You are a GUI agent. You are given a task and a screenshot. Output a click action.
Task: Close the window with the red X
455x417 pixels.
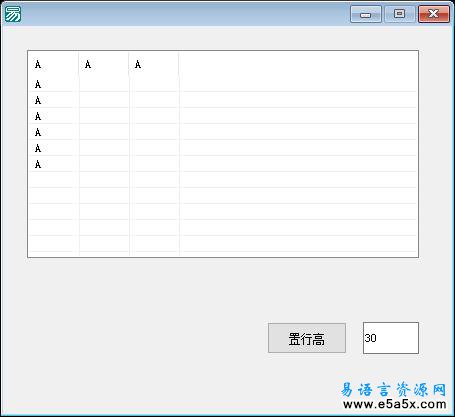(434, 14)
